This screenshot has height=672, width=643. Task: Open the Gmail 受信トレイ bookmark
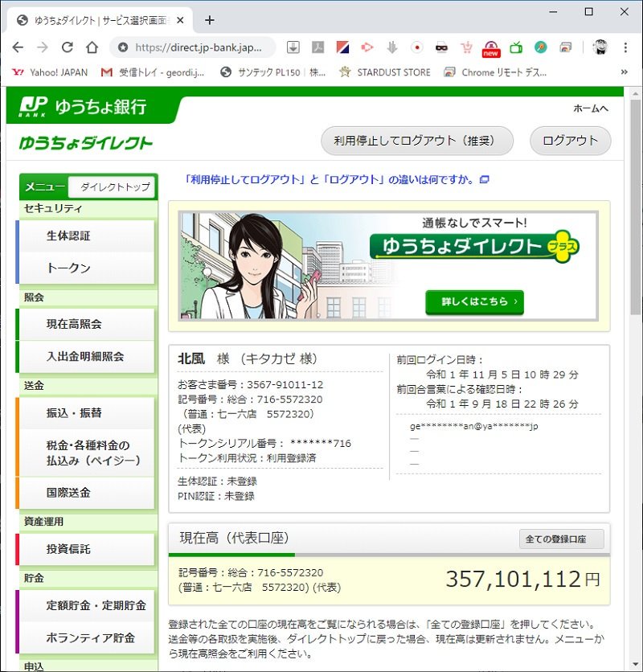153,72
